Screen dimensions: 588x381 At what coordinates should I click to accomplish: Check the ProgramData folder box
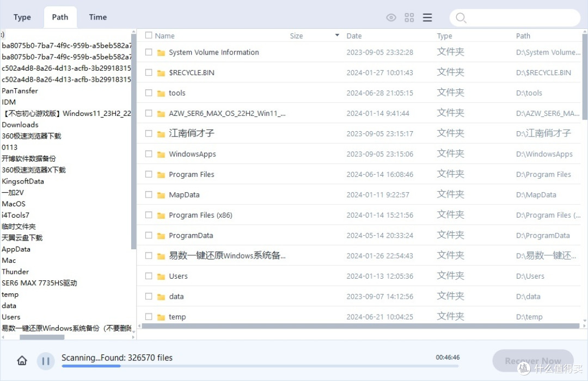pyautogui.click(x=149, y=235)
